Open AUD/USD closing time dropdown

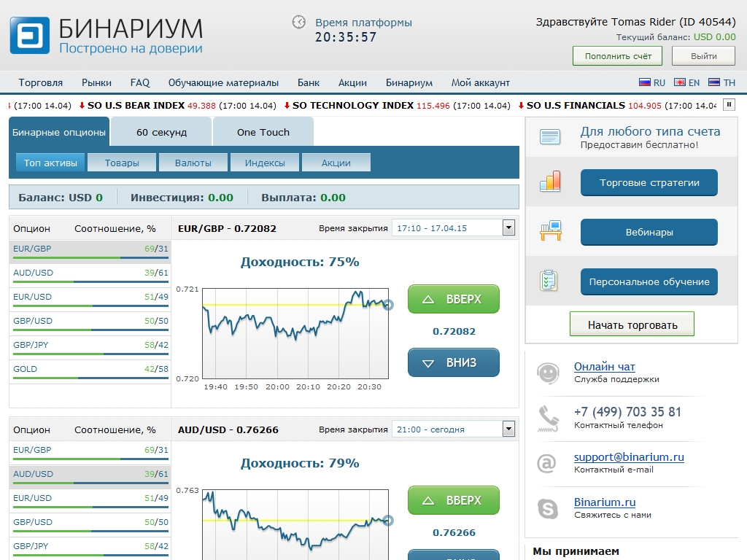[x=508, y=429]
